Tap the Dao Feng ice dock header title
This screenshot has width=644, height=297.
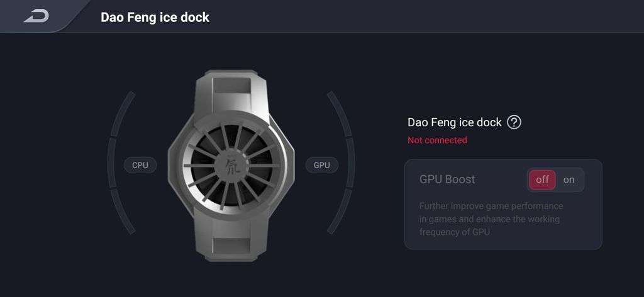[x=155, y=17]
